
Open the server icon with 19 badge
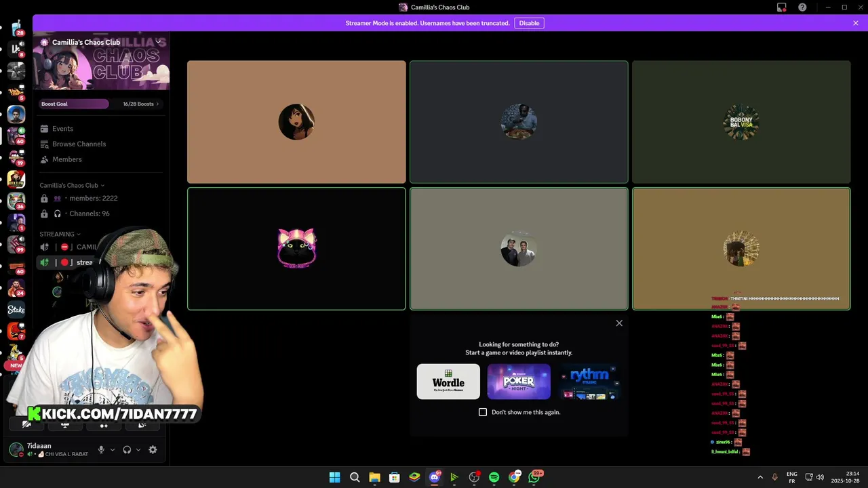click(x=16, y=157)
